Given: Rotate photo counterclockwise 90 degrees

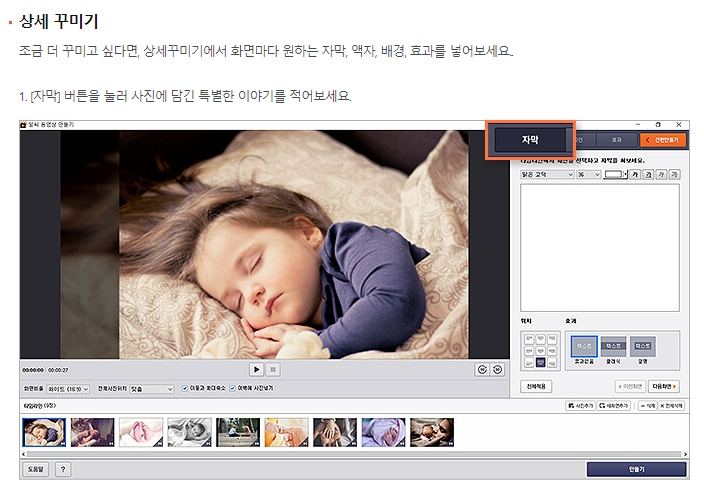Looking at the screenshot, I should click(482, 370).
